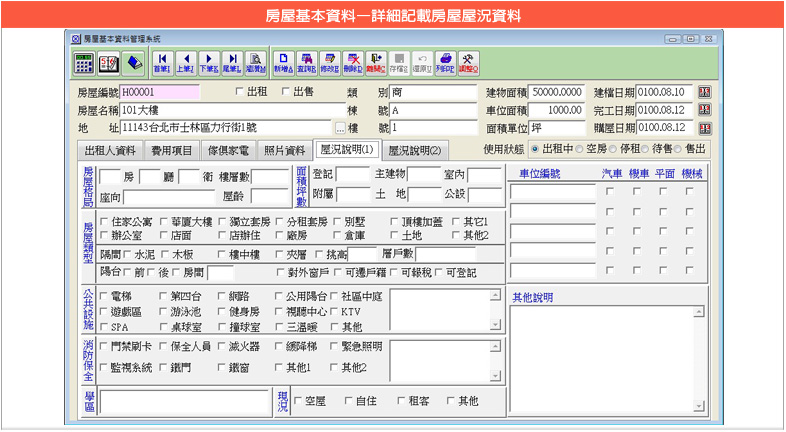Click the exit button (離開)
The height and width of the screenshot is (432, 786).
click(376, 62)
